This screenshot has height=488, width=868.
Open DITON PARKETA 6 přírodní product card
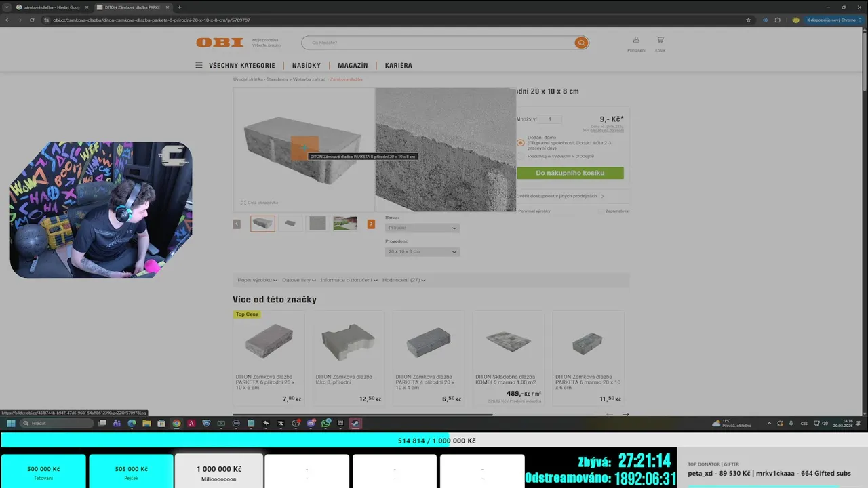[269, 358]
